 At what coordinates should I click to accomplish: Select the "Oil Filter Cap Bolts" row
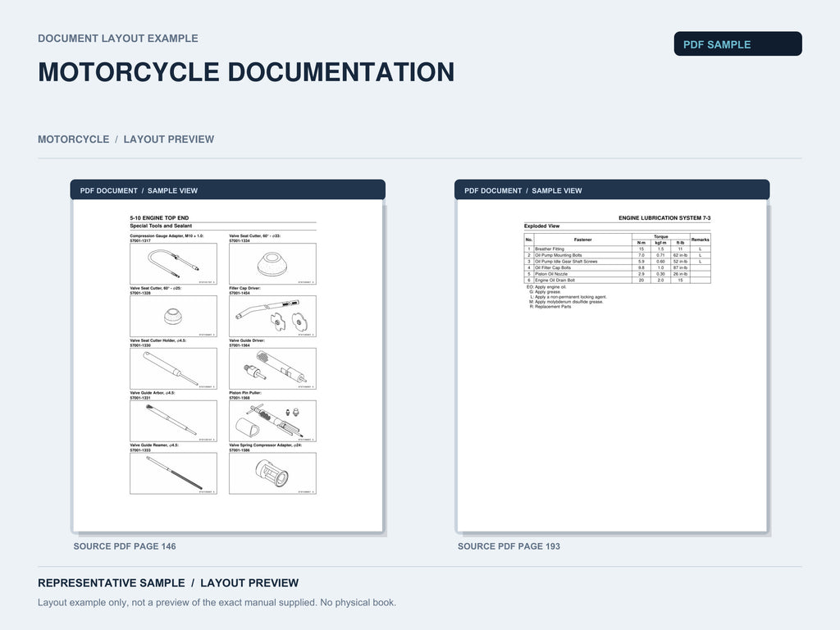coord(617,268)
